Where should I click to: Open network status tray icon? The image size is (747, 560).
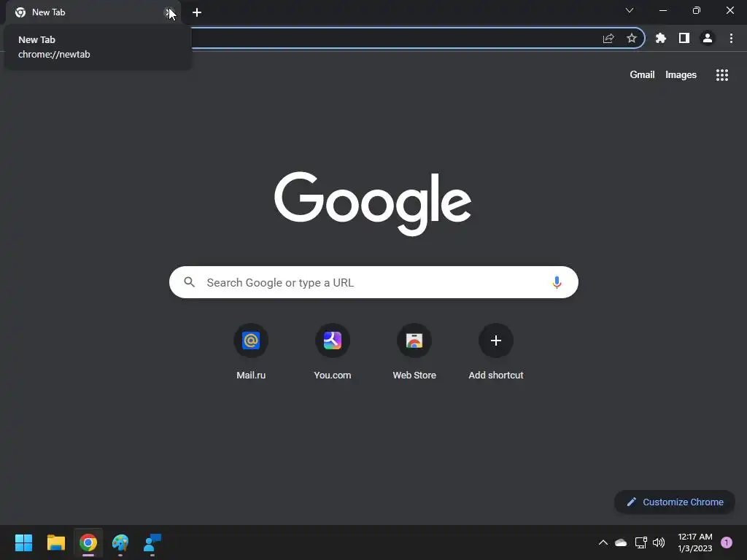pos(640,542)
